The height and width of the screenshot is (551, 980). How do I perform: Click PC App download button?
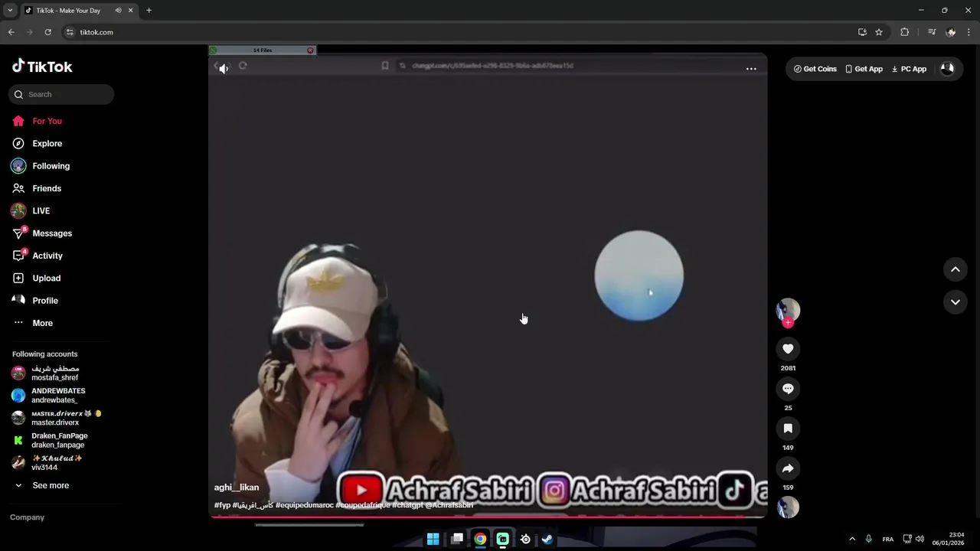click(x=909, y=69)
